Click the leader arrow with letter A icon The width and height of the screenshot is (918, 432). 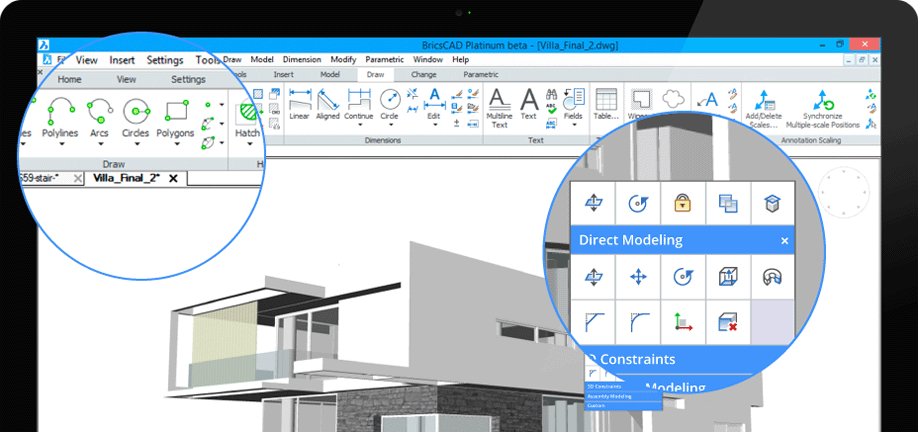708,100
